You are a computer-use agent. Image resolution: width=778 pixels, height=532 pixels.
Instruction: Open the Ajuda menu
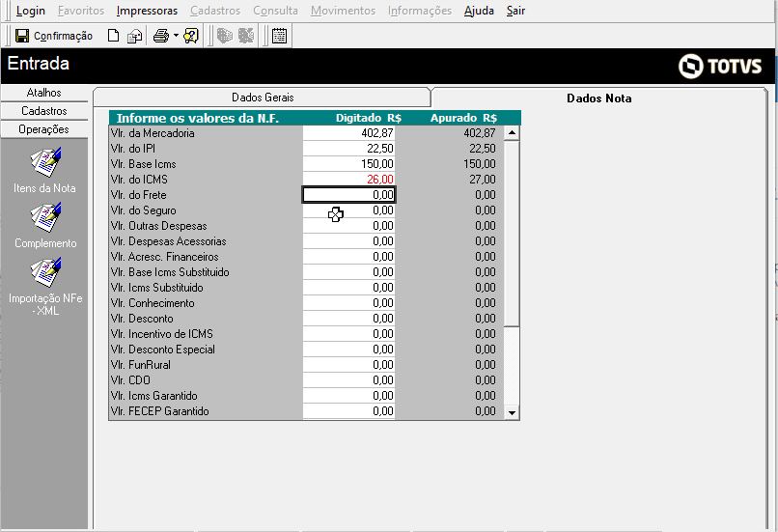(x=479, y=11)
